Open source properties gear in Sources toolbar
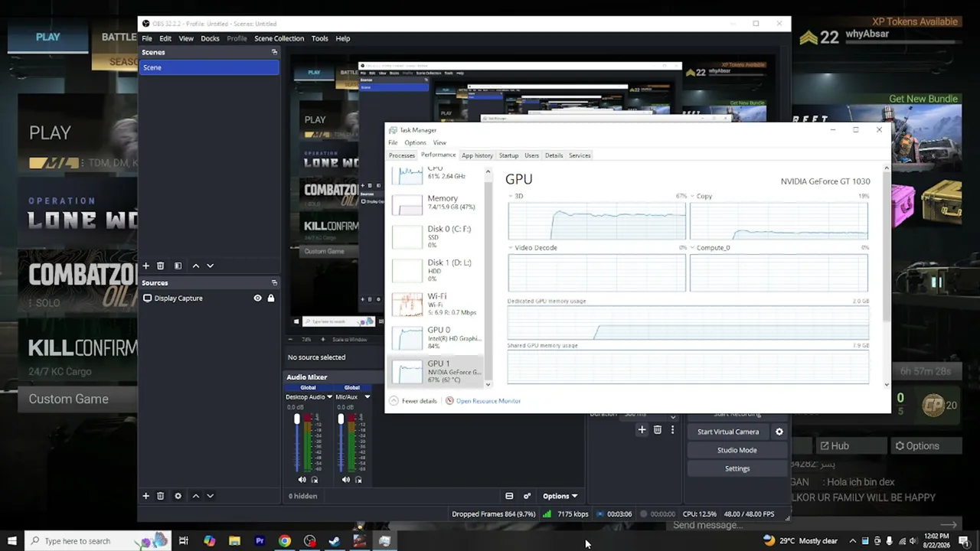This screenshot has width=980, height=551. point(178,496)
